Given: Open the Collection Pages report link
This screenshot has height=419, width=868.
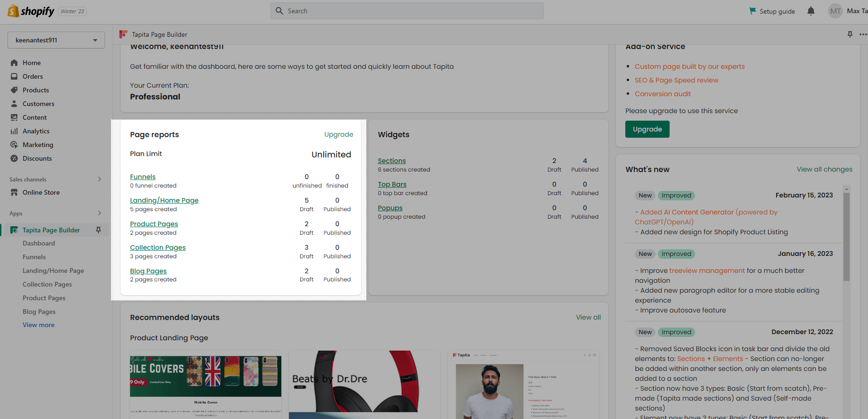Looking at the screenshot, I should click(x=158, y=247).
